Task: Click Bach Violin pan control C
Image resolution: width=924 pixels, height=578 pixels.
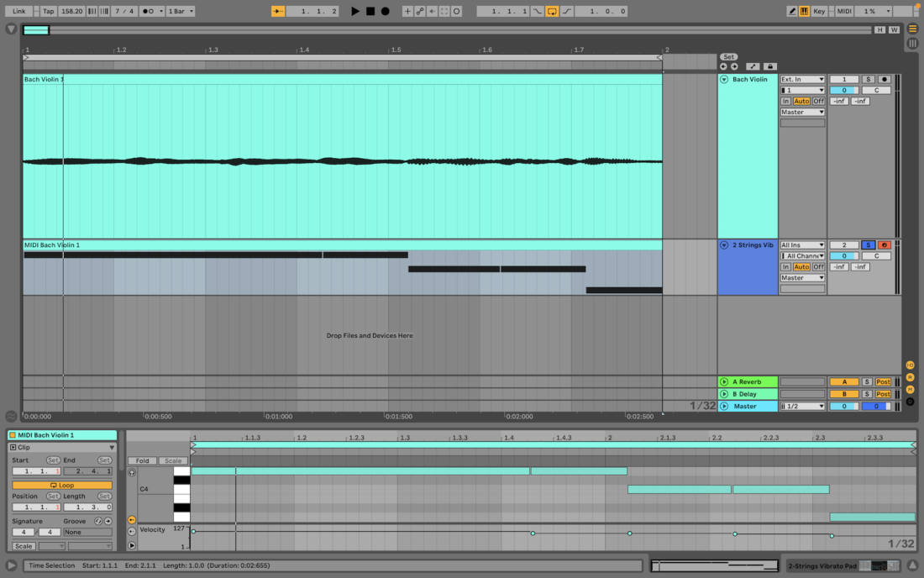Action: click(876, 90)
